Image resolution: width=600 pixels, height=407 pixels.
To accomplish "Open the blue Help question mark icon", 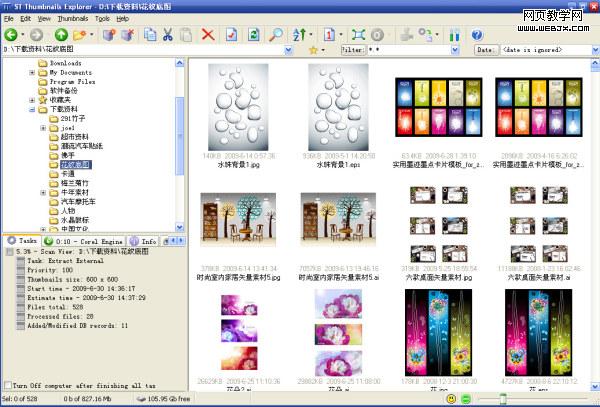I will (x=477, y=35).
